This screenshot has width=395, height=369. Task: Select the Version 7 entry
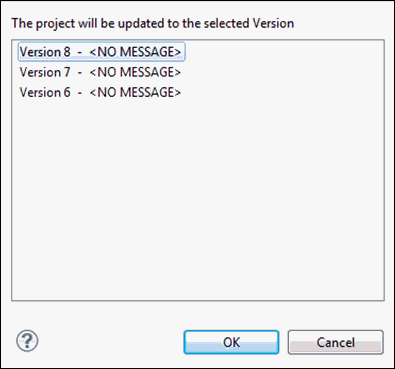coord(100,72)
